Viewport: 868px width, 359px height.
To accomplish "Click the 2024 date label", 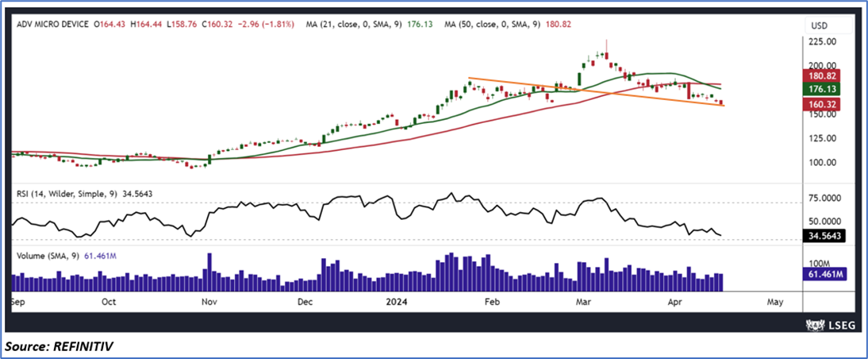I will tap(397, 302).
